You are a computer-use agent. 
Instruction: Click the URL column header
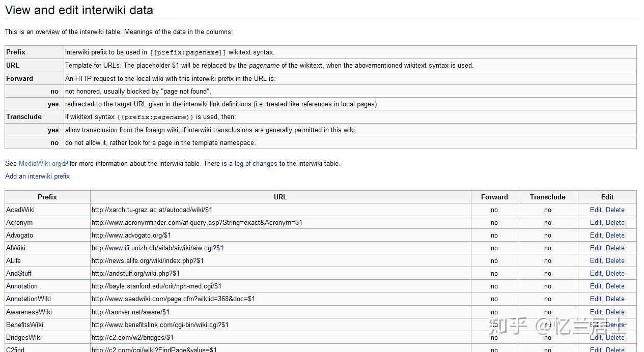pos(280,197)
